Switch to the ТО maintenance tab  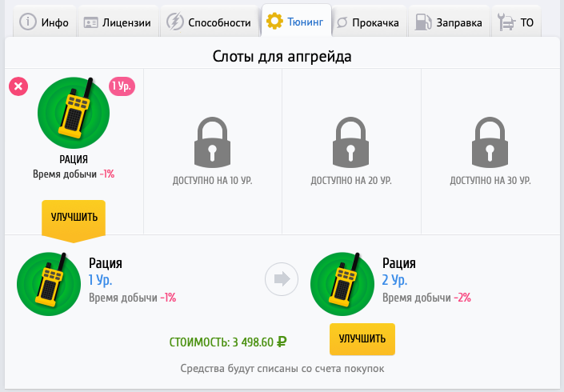coord(516,22)
